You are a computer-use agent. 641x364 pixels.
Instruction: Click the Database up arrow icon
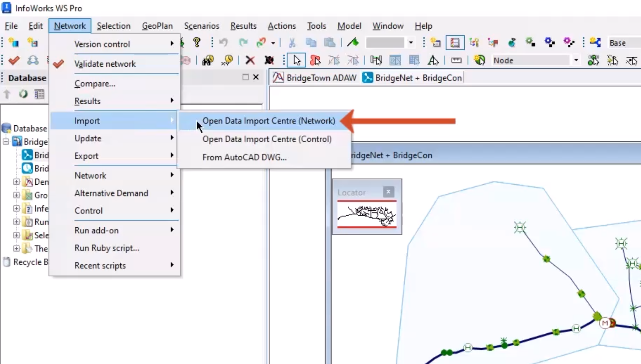pyautogui.click(x=7, y=94)
